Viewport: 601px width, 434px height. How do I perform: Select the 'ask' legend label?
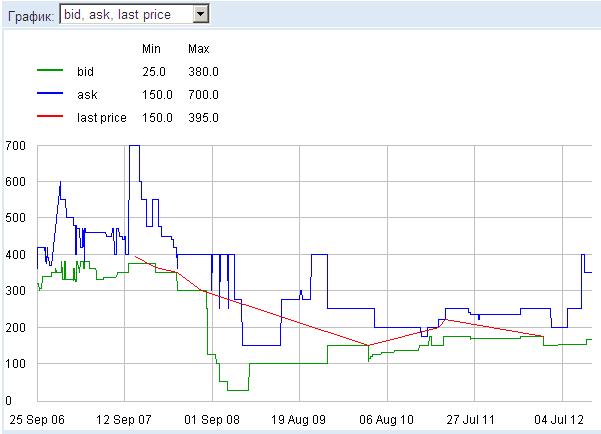click(x=87, y=95)
